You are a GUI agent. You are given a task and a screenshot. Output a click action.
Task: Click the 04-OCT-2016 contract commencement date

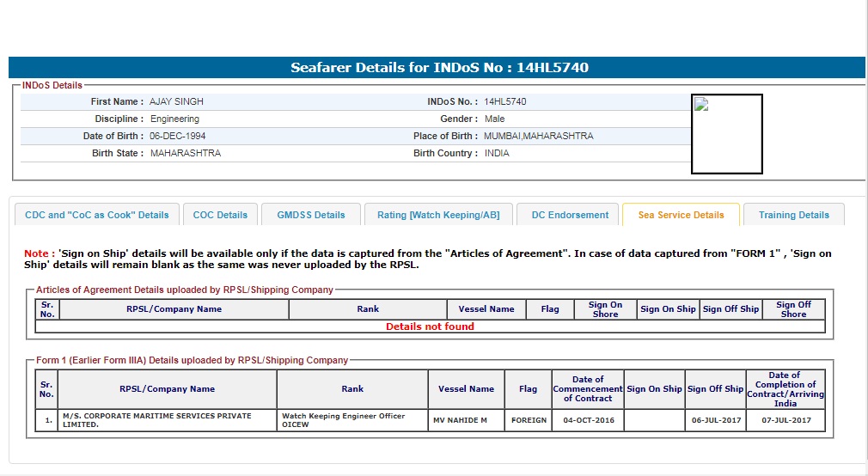[589, 420]
